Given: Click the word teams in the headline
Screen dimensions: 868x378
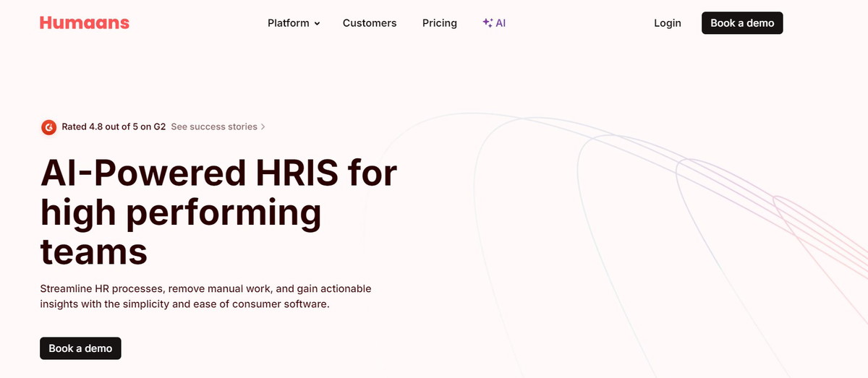Looking at the screenshot, I should coord(94,251).
